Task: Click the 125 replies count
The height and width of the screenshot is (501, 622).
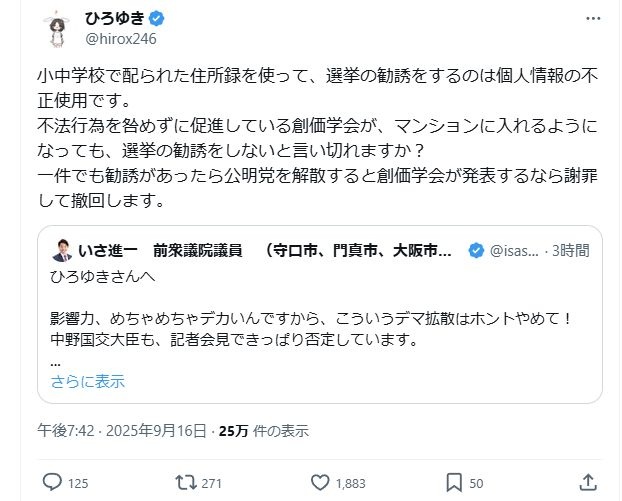Action: pyautogui.click(x=78, y=483)
